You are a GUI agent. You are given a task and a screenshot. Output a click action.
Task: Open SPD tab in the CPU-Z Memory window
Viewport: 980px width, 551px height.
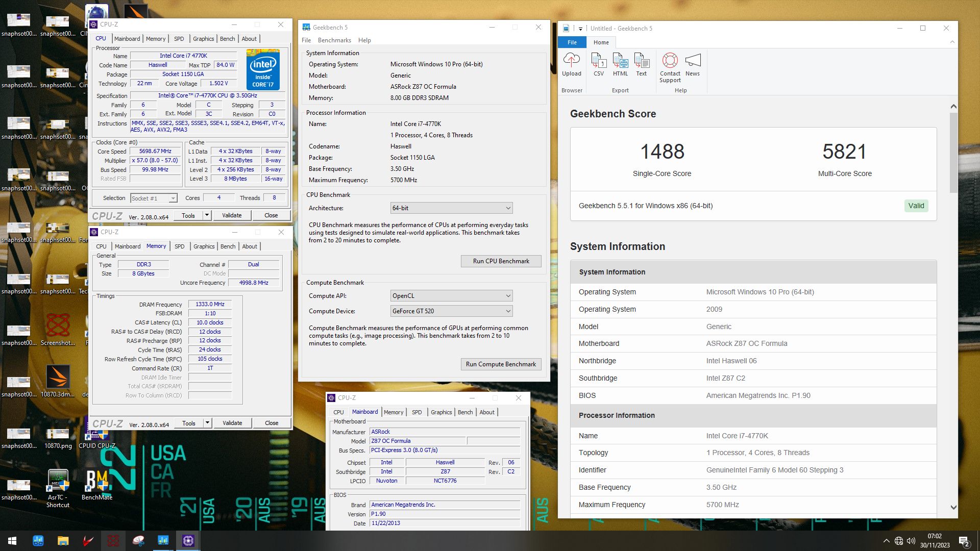[180, 246]
